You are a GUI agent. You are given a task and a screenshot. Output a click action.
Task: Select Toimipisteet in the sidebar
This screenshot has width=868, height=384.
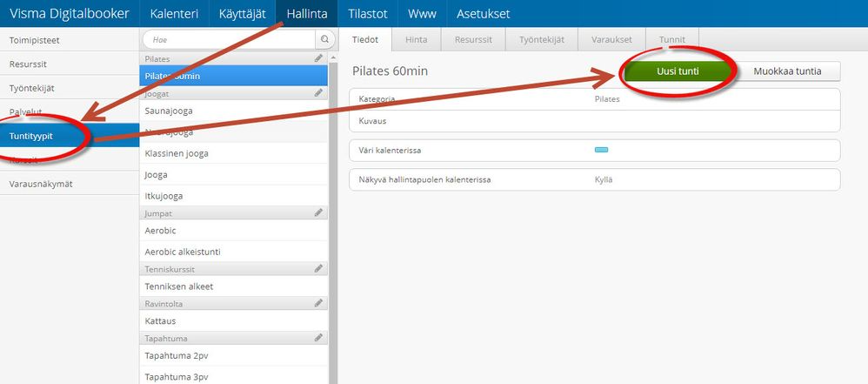70,40
